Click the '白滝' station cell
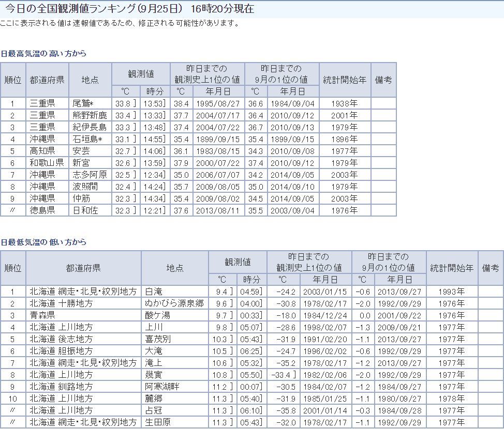This screenshot has height=429, width=504. coord(175,292)
